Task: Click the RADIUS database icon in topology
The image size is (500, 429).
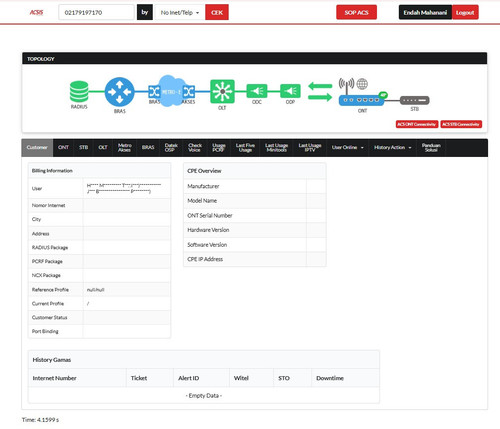Action: tap(79, 91)
